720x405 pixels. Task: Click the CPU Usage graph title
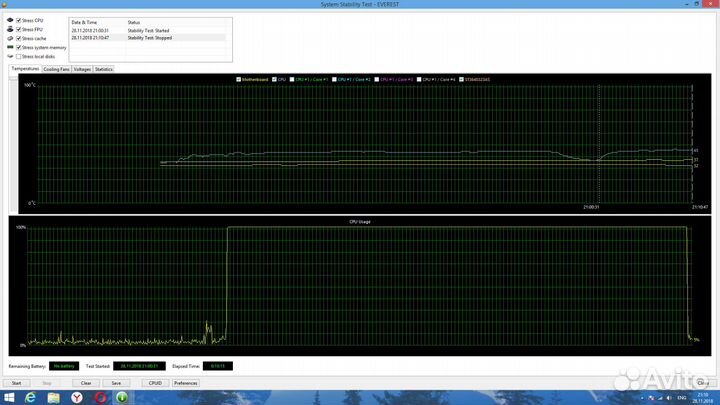(360, 221)
